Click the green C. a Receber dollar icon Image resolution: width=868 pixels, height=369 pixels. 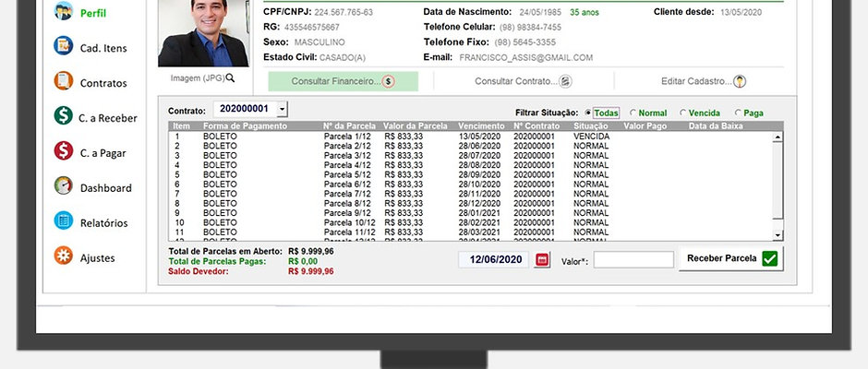pyautogui.click(x=64, y=115)
